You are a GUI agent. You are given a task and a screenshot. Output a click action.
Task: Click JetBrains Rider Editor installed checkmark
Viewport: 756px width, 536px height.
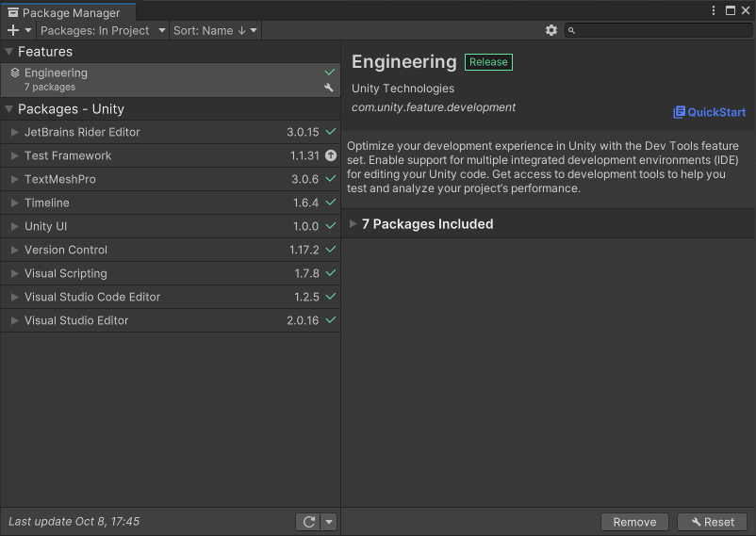(x=331, y=131)
